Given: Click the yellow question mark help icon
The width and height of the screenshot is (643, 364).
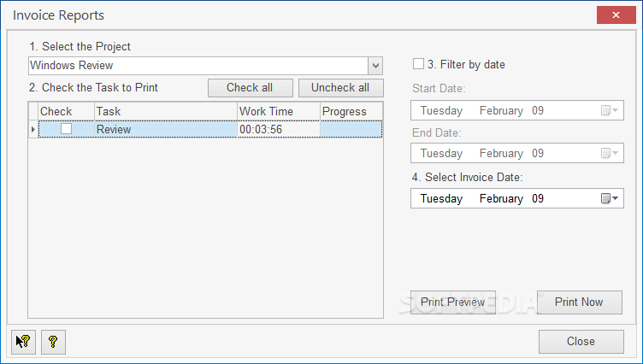Looking at the screenshot, I should tap(53, 342).
